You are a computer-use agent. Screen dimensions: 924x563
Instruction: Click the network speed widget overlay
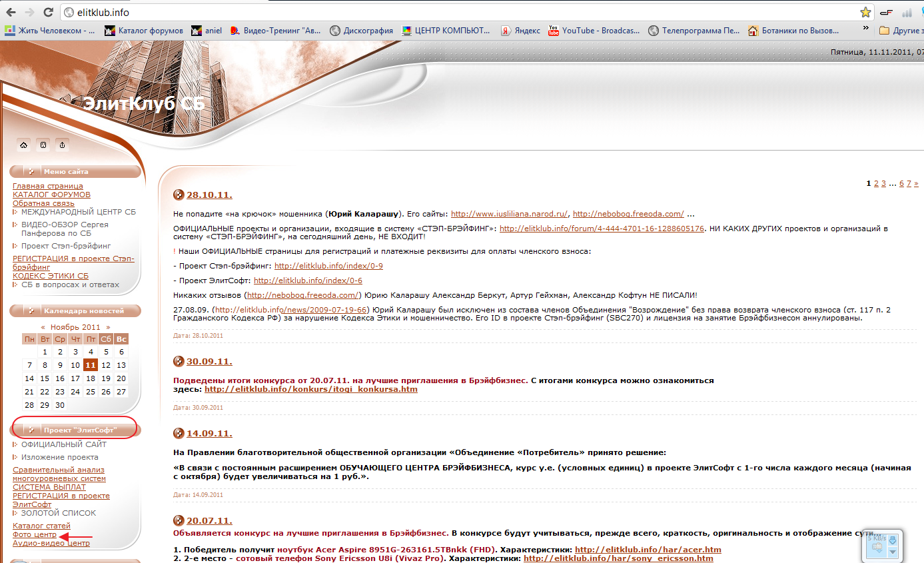tap(883, 545)
